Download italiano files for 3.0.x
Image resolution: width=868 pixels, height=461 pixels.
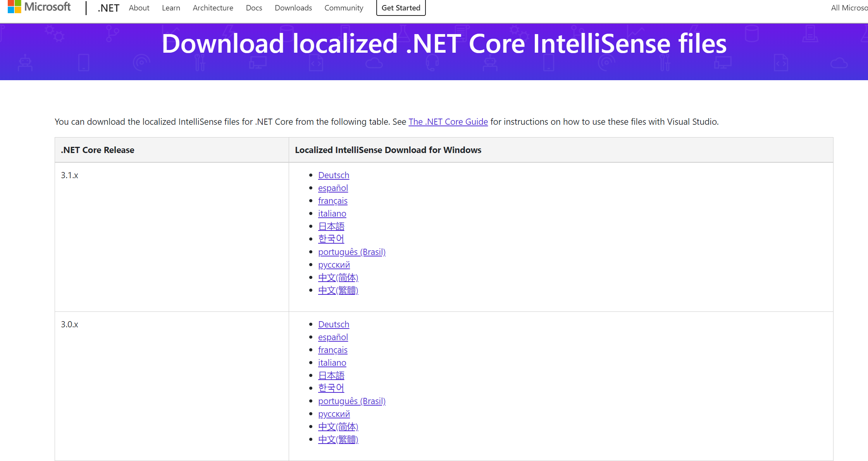click(x=332, y=363)
